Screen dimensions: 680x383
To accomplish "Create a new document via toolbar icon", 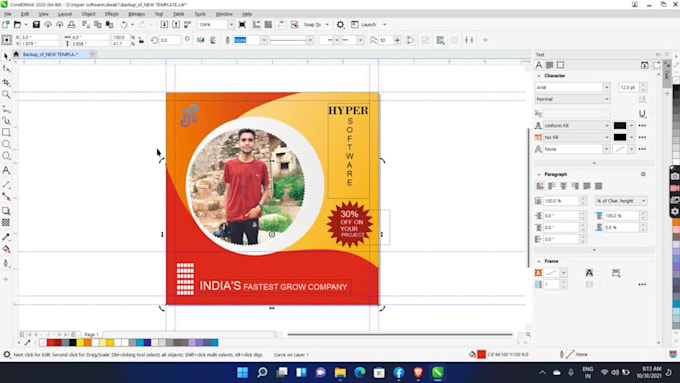I will [6, 25].
